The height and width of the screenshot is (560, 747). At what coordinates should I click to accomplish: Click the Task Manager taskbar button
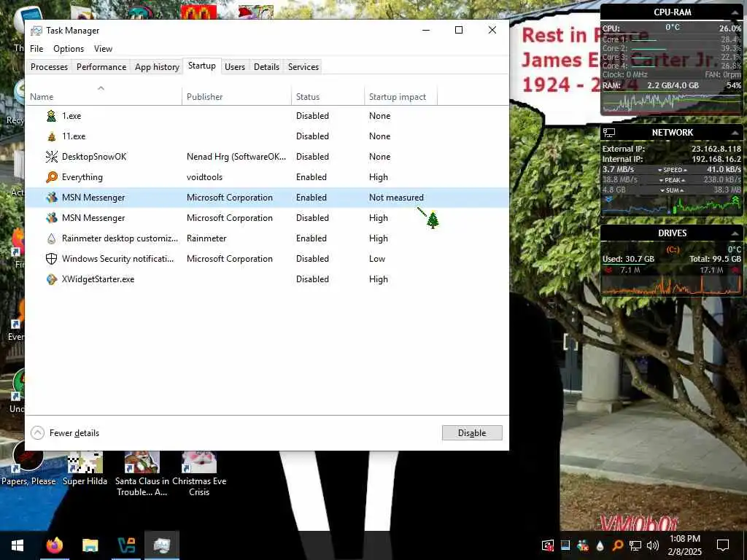162,545
